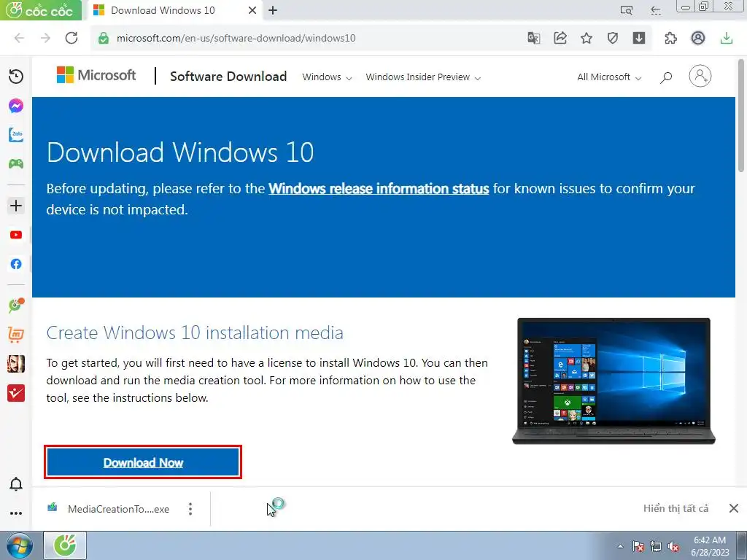Screen dimensions: 747x560
Task: Open Facebook from the sidebar
Action: coord(16,264)
